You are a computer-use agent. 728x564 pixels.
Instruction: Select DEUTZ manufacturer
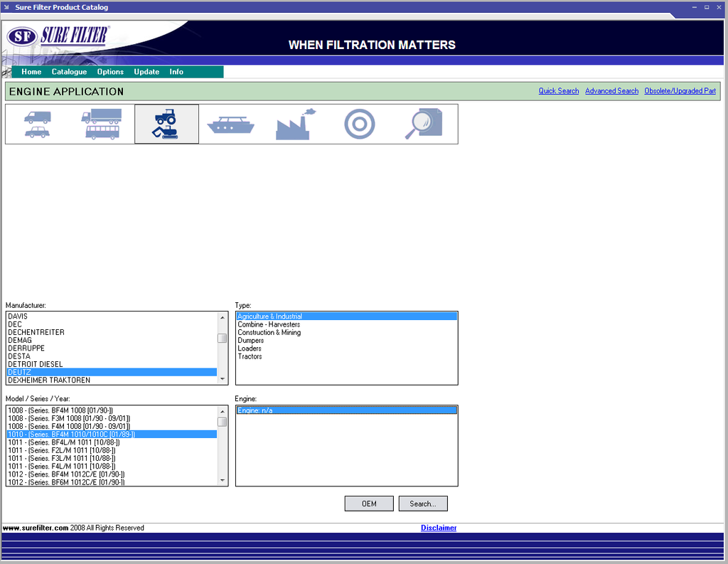point(112,372)
